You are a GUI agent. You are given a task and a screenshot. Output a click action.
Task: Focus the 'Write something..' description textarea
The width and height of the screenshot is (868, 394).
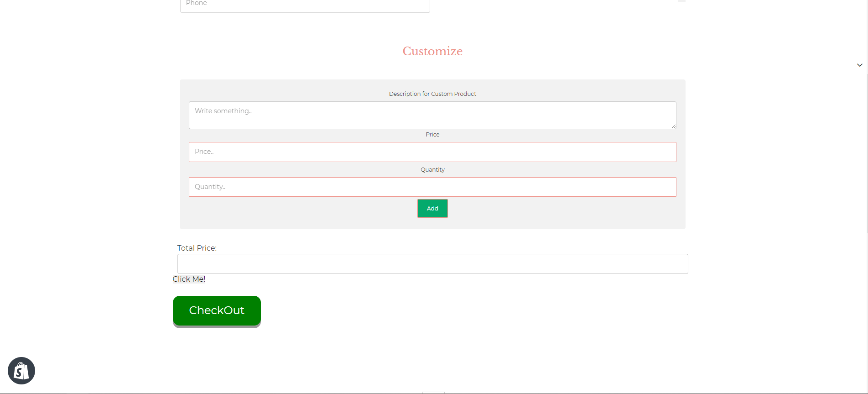click(x=432, y=115)
